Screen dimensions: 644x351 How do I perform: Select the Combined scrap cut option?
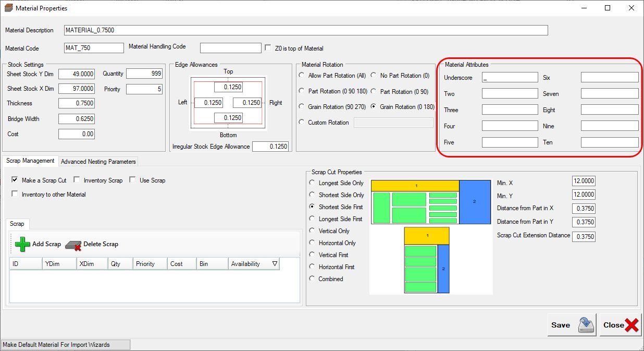click(x=312, y=279)
